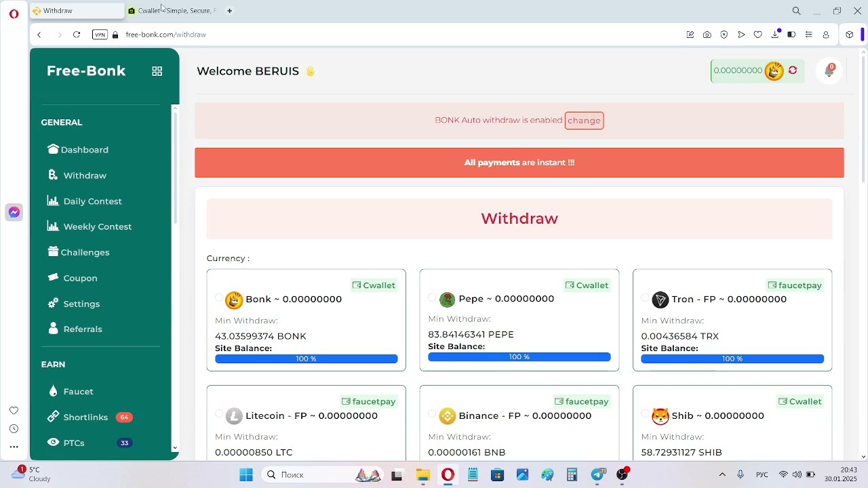This screenshot has width=868, height=488.
Task: Open the Referrals sidebar entry
Action: [75, 329]
